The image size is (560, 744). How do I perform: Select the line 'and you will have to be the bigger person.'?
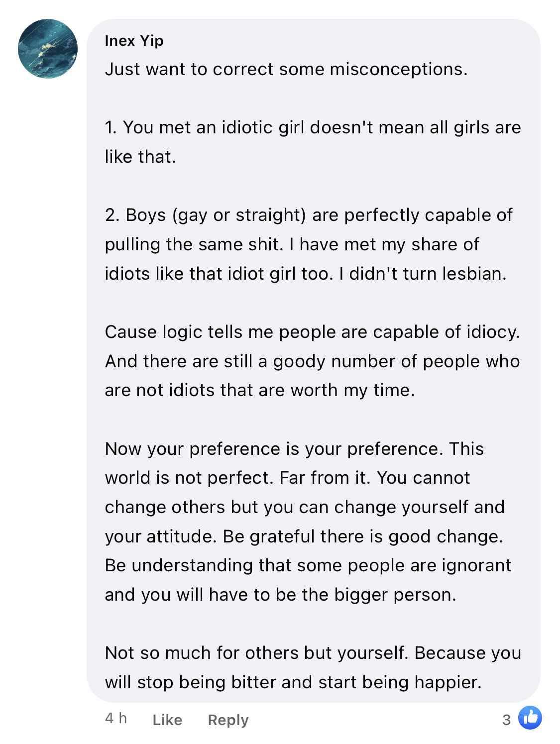(280, 595)
